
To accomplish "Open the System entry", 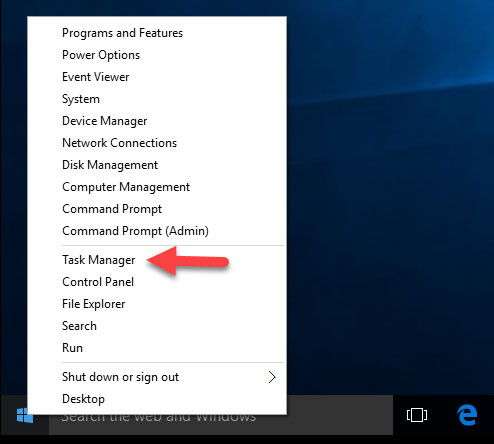I will point(81,99).
